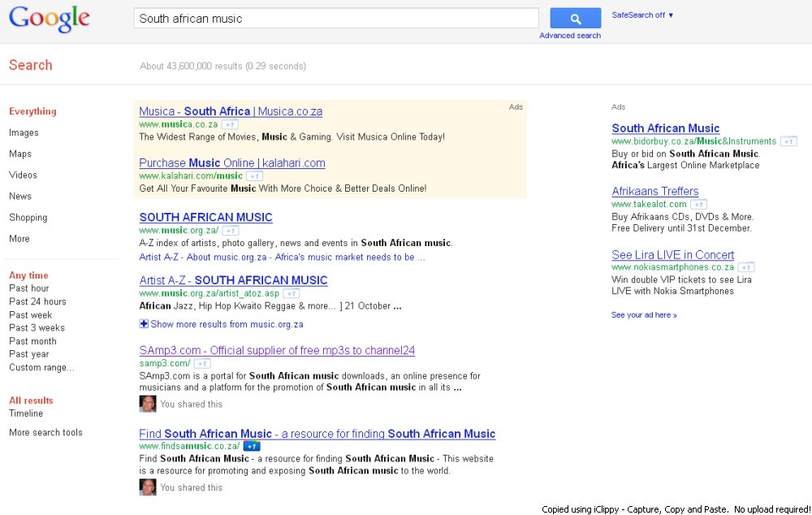Click 'www.findsamusic.co.za/' green URL
Screen dimensions: 812x515
click(x=189, y=446)
